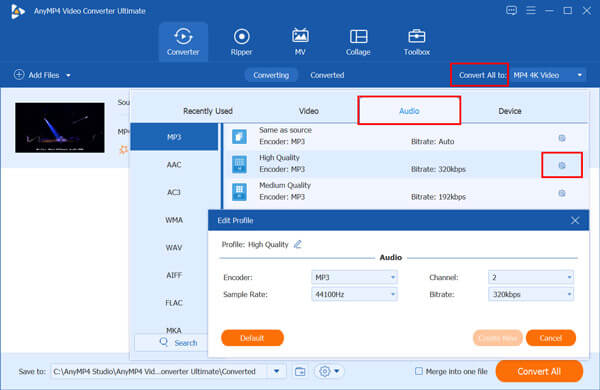
Task: Open the Collage module
Action: pyautogui.click(x=358, y=42)
